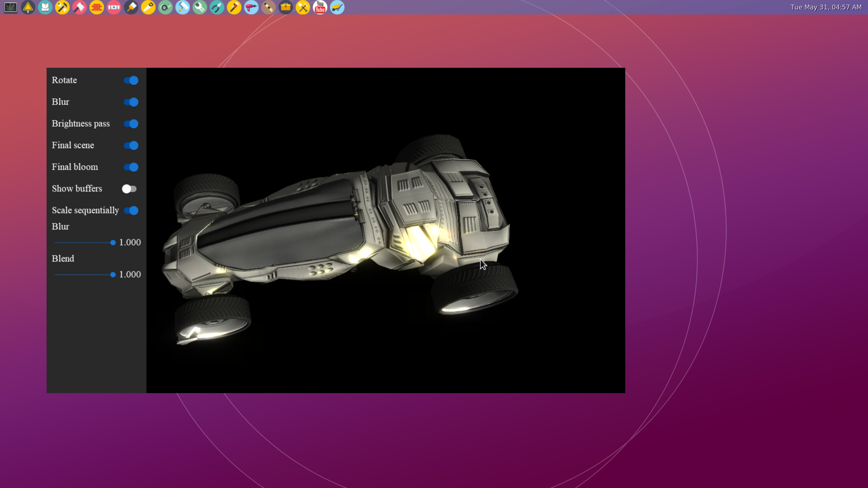This screenshot has width=868, height=488.
Task: Click the Scale sequentially label
Action: tap(85, 210)
